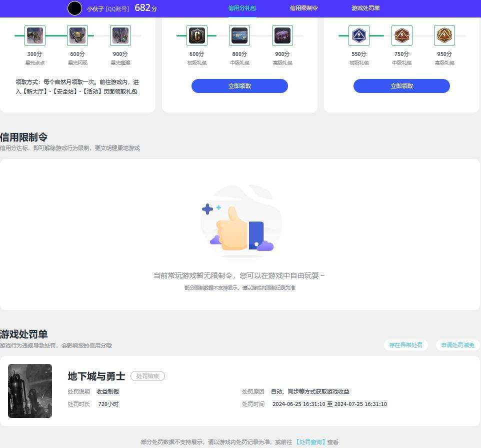The width and height of the screenshot is (481, 448).
Task: Click the 地下城与勇士 game thumbnail
Action: point(30,391)
